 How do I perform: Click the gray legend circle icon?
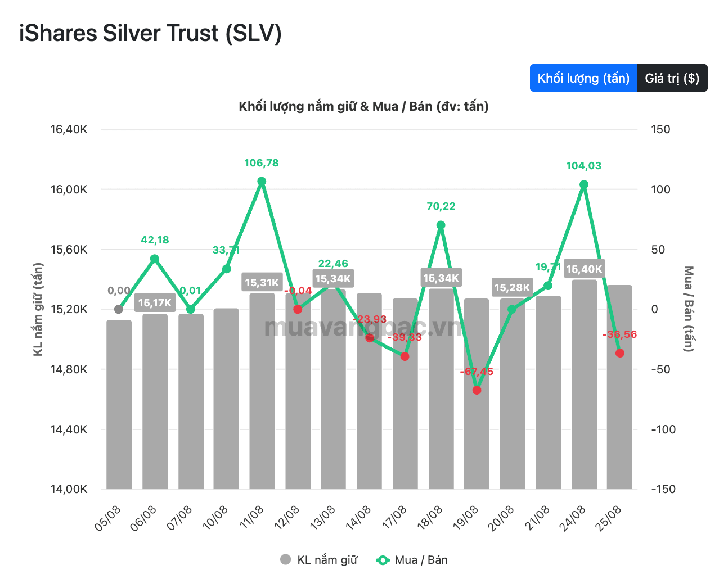click(x=286, y=560)
